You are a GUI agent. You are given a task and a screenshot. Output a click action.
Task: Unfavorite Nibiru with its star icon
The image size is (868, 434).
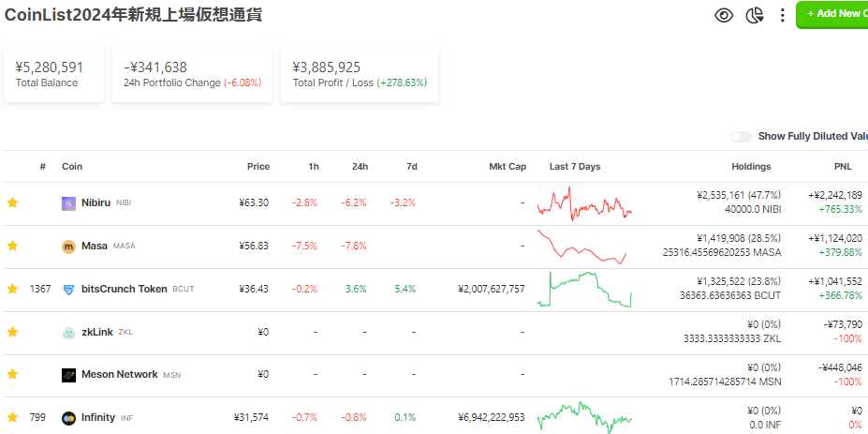pos(13,202)
